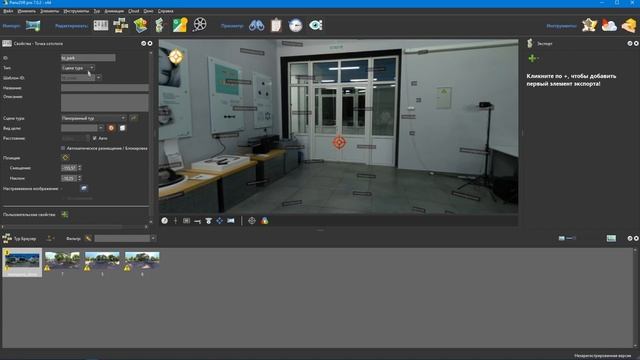Viewport: 640px width, 360px height.
Task: Open the Animation film reel icon
Action: [x=200, y=25]
